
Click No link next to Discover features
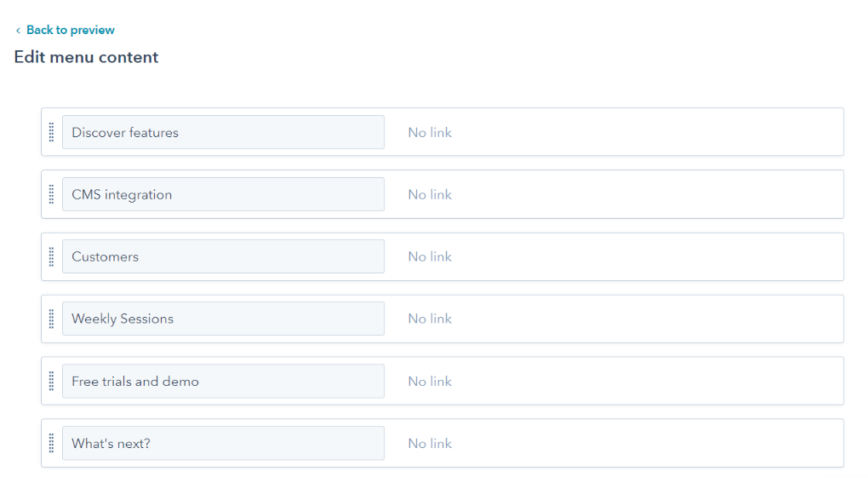click(x=430, y=132)
